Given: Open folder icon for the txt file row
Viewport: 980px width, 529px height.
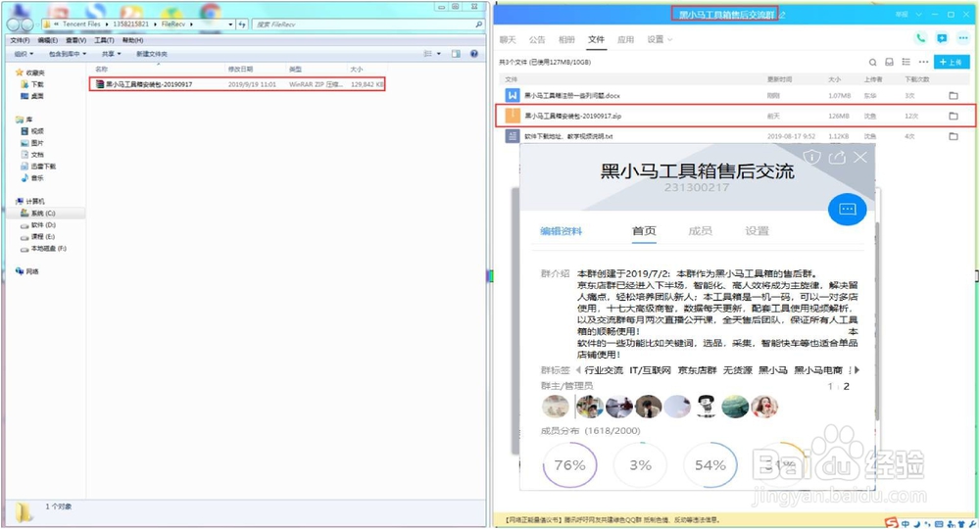Looking at the screenshot, I should coord(954,136).
